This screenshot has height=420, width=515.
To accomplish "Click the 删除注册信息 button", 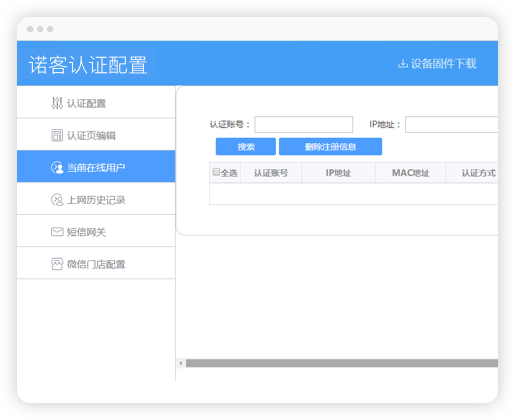I will (x=330, y=147).
